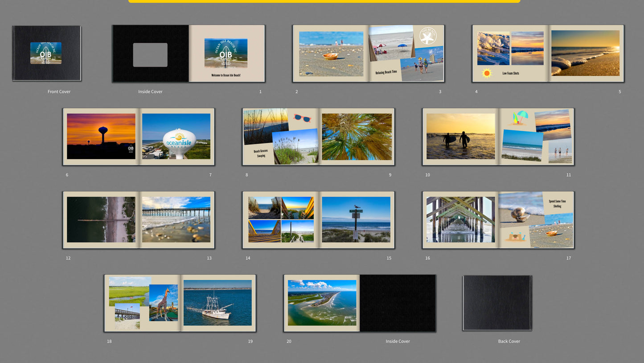Open the palm frond photo on page 9
The height and width of the screenshot is (363, 644).
(x=357, y=136)
